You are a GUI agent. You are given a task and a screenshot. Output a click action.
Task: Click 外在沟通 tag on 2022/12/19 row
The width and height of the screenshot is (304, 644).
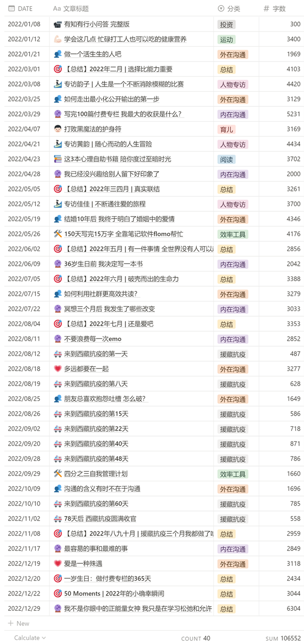pyautogui.click(x=233, y=564)
